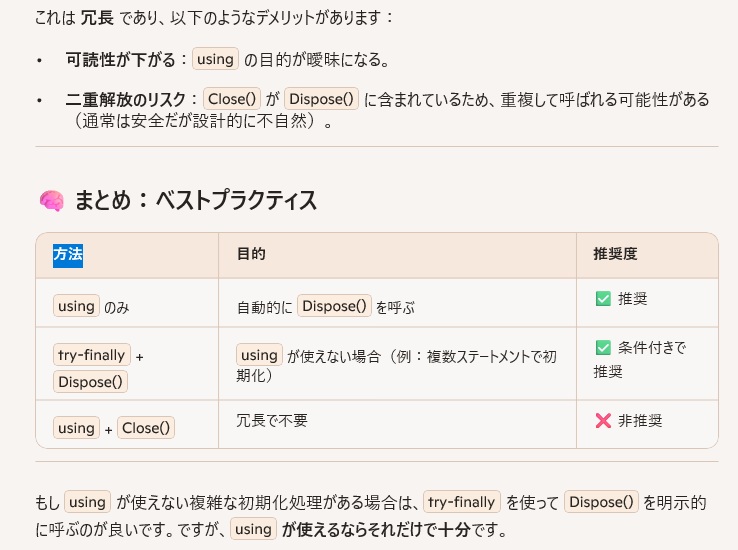
Task: Click Close() chip in the table's last row
Action: 146,428
